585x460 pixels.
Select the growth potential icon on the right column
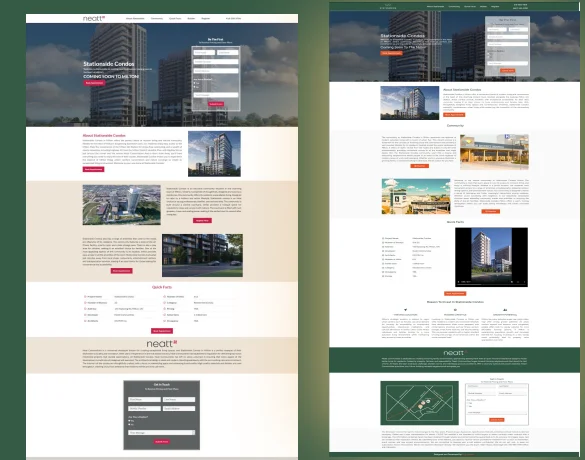click(x=505, y=310)
